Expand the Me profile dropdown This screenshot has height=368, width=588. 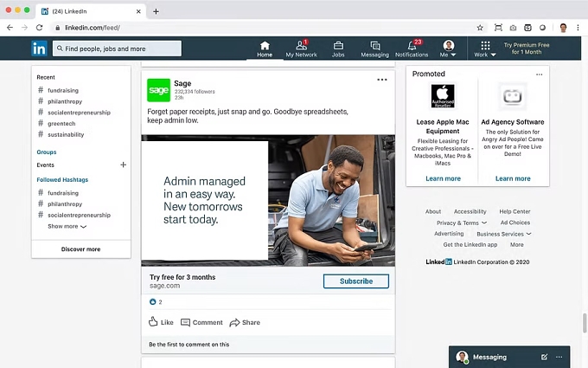point(448,49)
